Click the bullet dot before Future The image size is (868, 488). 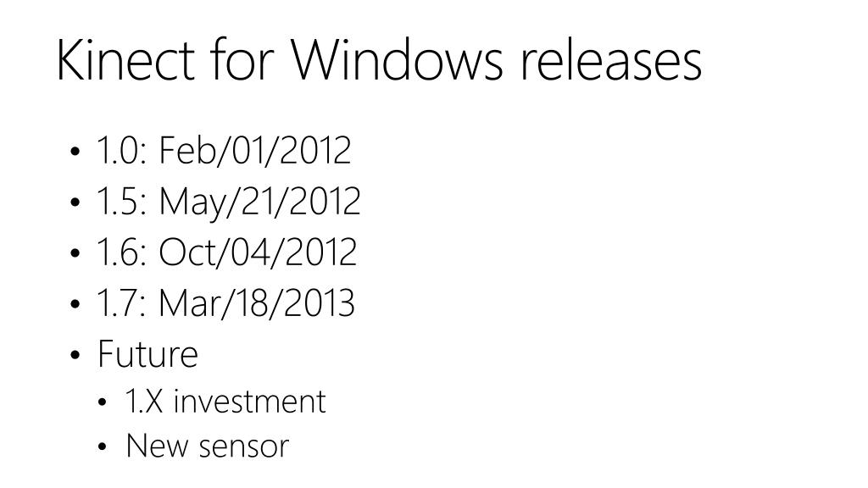coord(75,355)
